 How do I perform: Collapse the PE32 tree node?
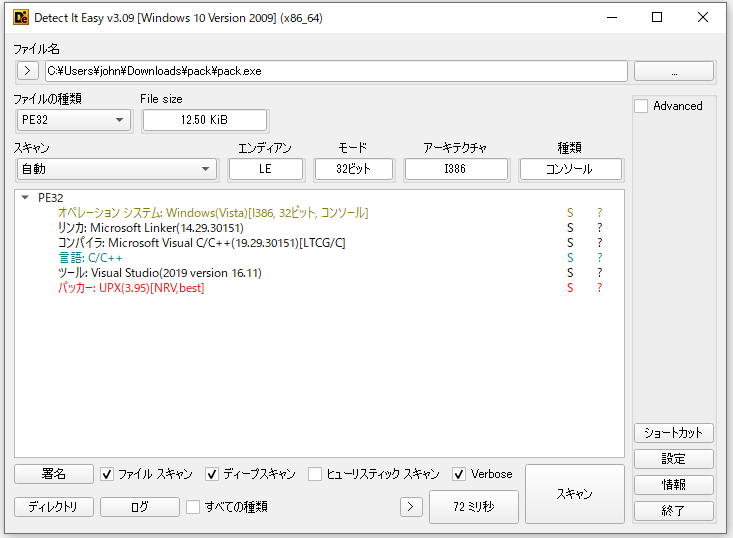click(x=25, y=198)
